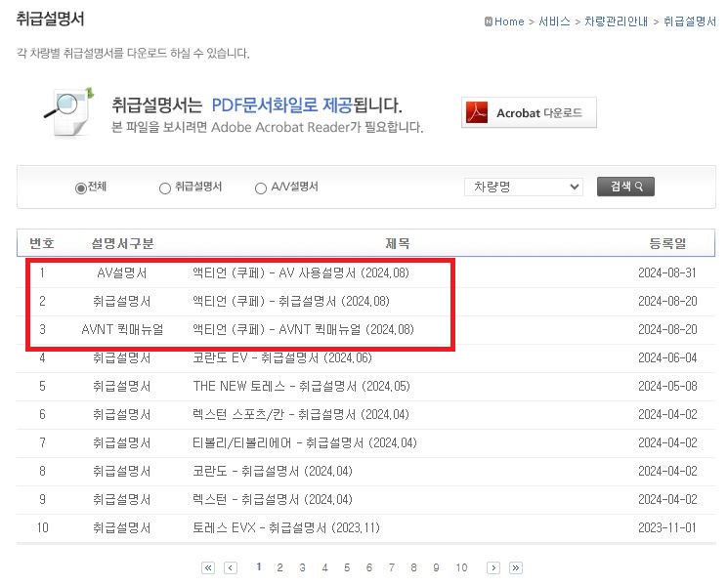Open page 3 in pagination
Viewport: 728px width, 586px height.
click(302, 567)
